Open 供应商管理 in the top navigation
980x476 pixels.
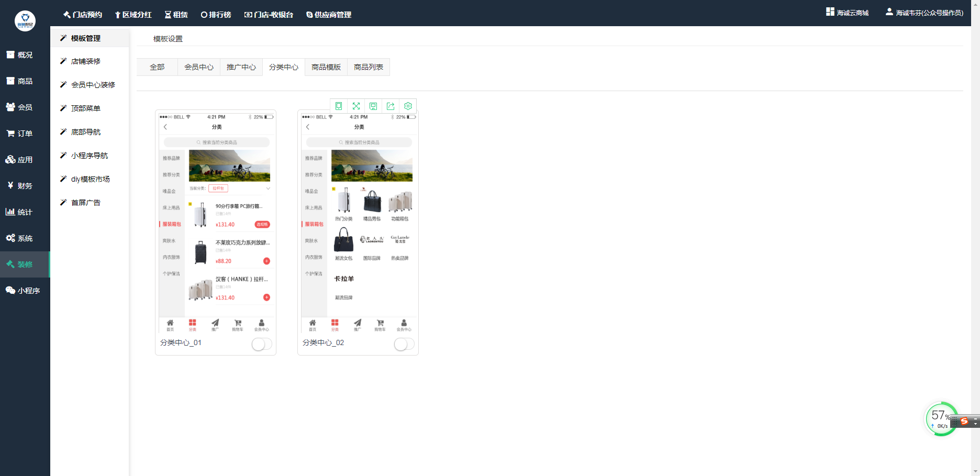[x=328, y=15]
